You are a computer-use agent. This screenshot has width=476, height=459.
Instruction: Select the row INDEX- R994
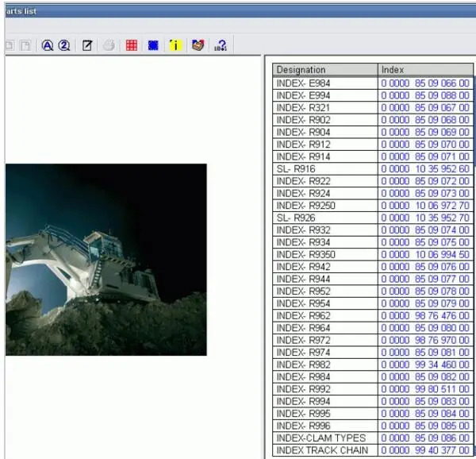click(x=373, y=401)
